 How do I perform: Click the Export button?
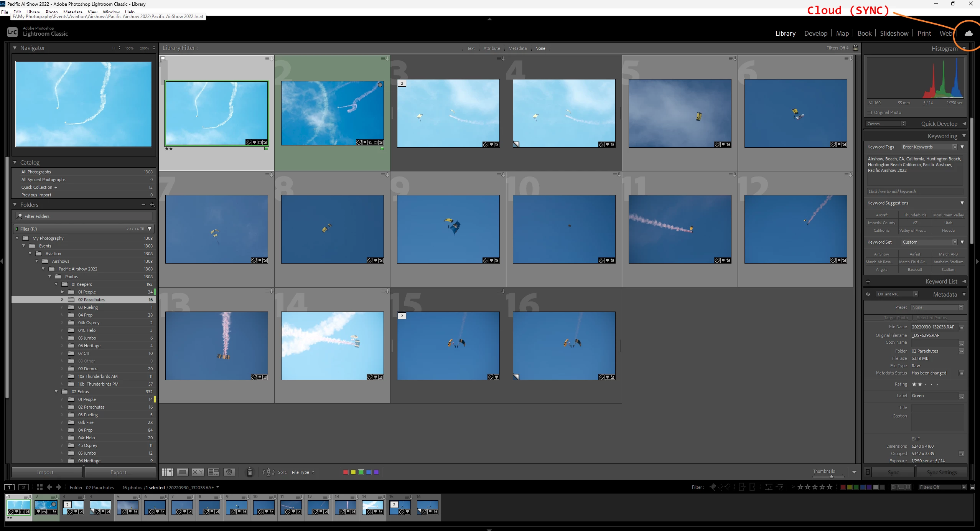[x=120, y=472]
